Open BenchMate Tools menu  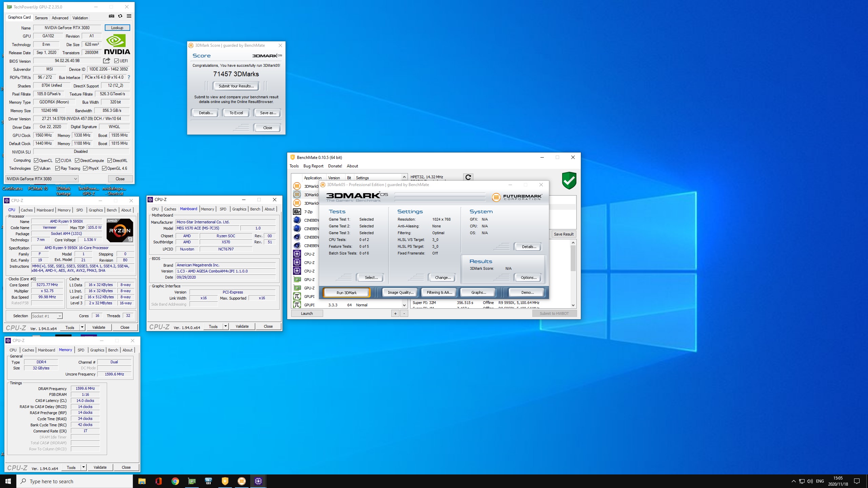pyautogui.click(x=294, y=166)
